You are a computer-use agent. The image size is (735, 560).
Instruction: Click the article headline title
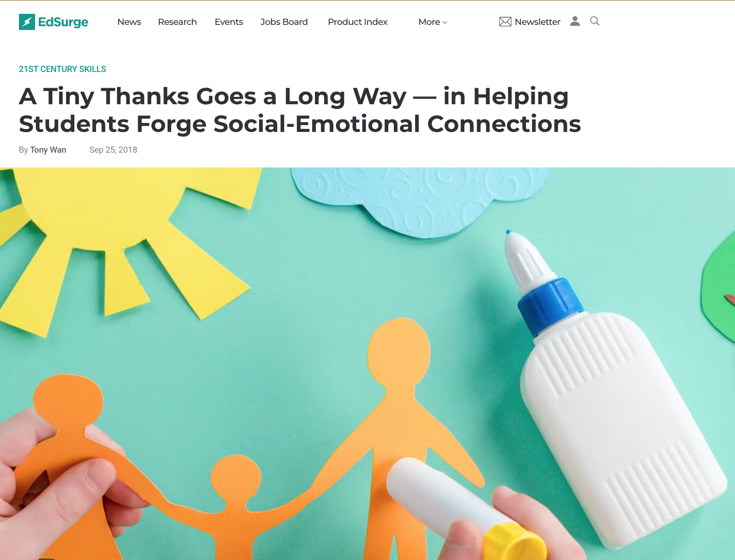(300, 110)
